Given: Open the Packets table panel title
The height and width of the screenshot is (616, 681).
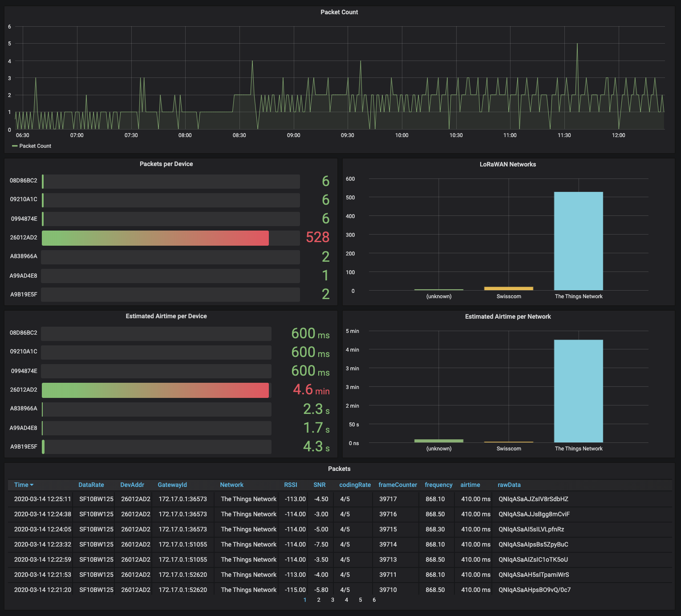Looking at the screenshot, I should tap(339, 469).
